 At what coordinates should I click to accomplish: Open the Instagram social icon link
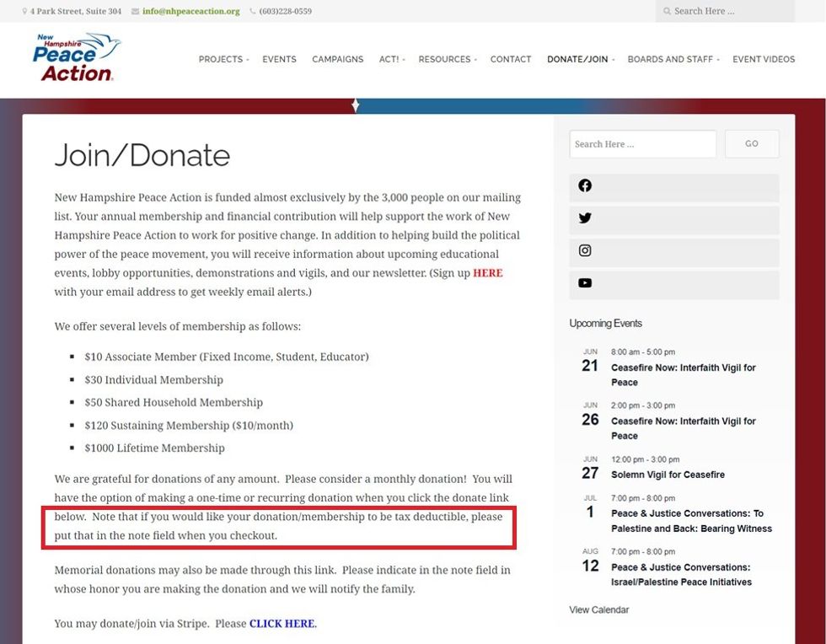[585, 250]
